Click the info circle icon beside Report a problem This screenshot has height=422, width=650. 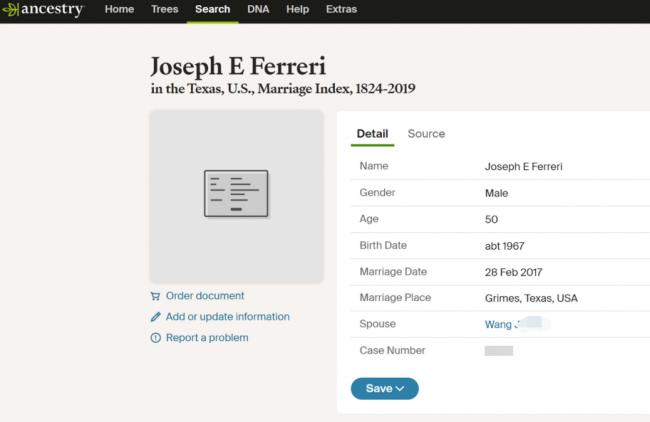155,338
